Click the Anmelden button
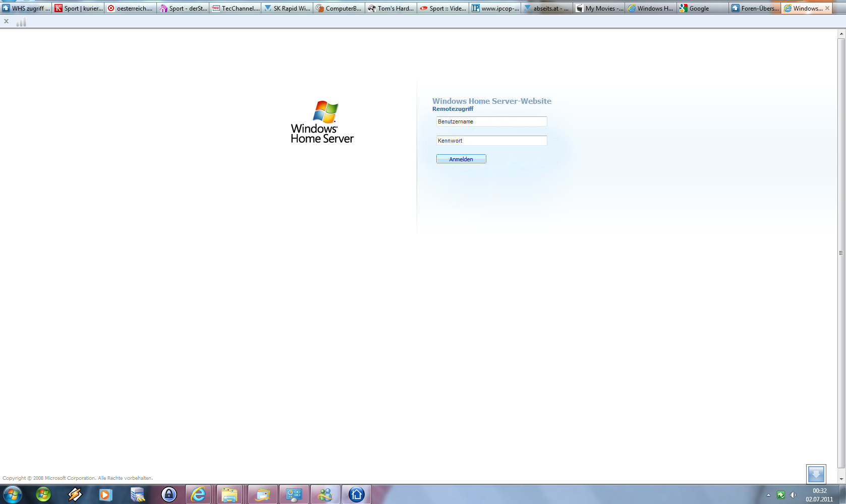The image size is (846, 504). tap(461, 159)
